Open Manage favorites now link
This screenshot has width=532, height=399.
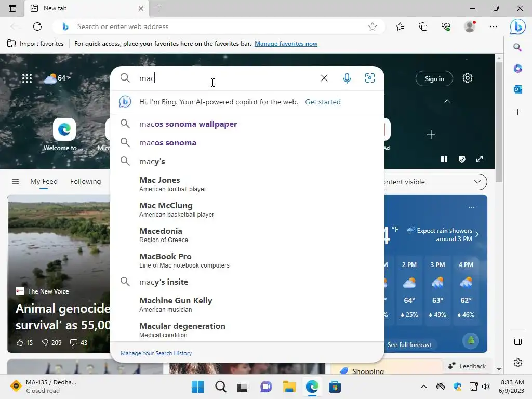click(x=286, y=44)
